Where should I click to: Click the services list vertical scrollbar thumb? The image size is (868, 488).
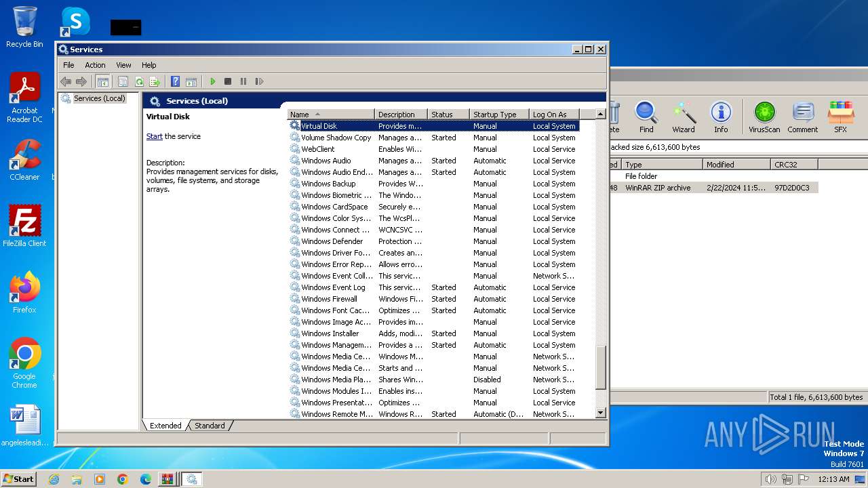[600, 368]
